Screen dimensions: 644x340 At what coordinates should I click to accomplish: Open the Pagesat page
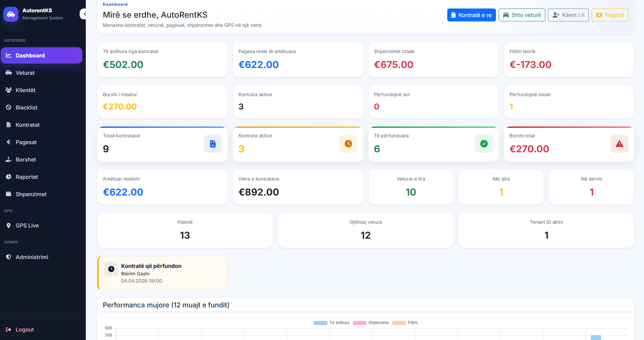pos(42,142)
